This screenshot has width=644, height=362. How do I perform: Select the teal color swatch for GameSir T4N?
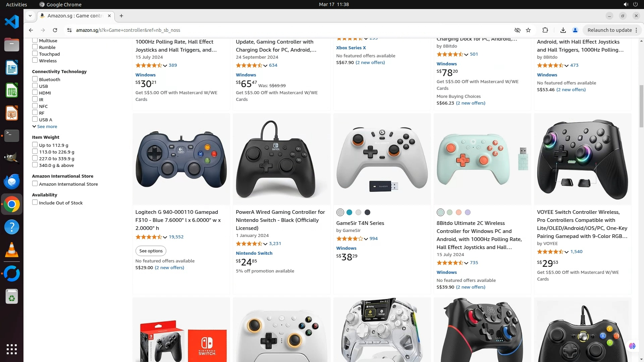[x=349, y=213]
